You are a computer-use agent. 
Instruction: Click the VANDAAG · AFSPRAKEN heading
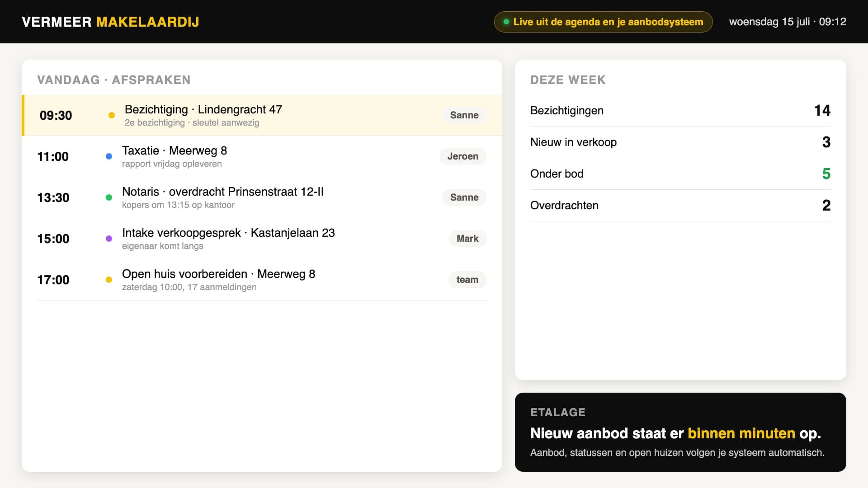114,80
